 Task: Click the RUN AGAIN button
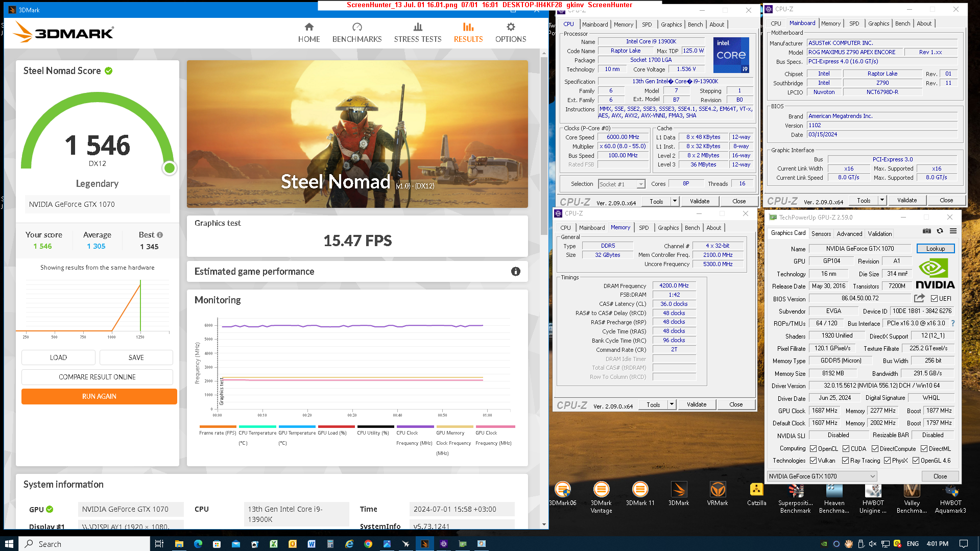[x=99, y=396]
